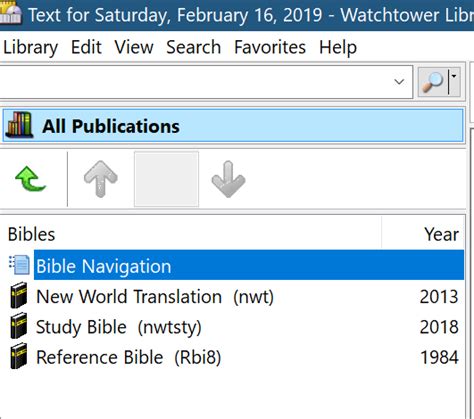Screen dimensions: 474x419
Task: Select All Publications header bar
Action: (x=233, y=126)
